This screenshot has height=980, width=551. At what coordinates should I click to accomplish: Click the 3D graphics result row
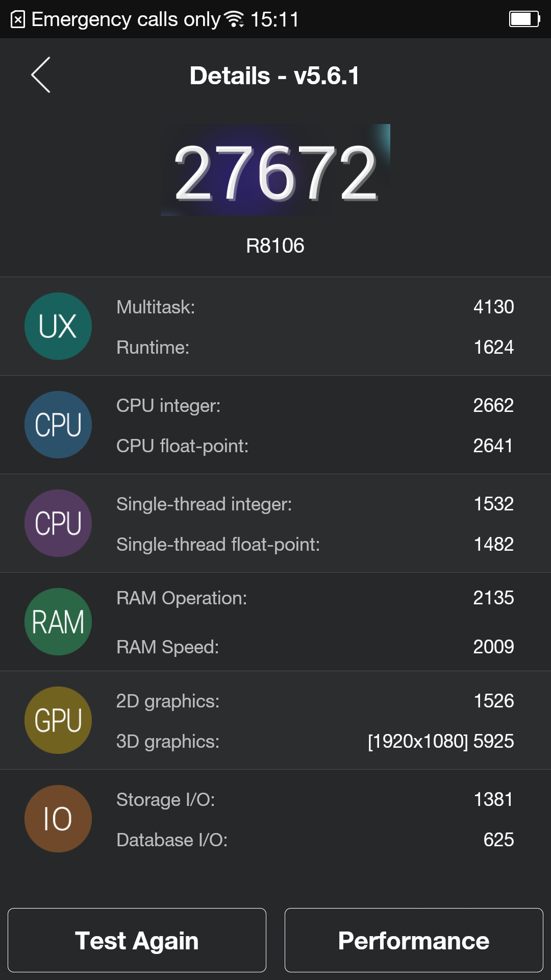(x=315, y=741)
